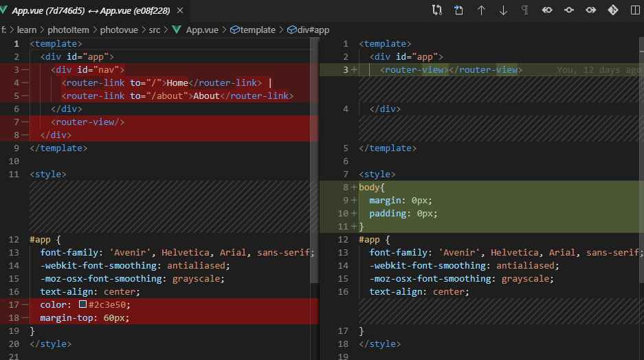Click the split editor icon
Viewport: 644px width, 360px height.
[x=635, y=10]
